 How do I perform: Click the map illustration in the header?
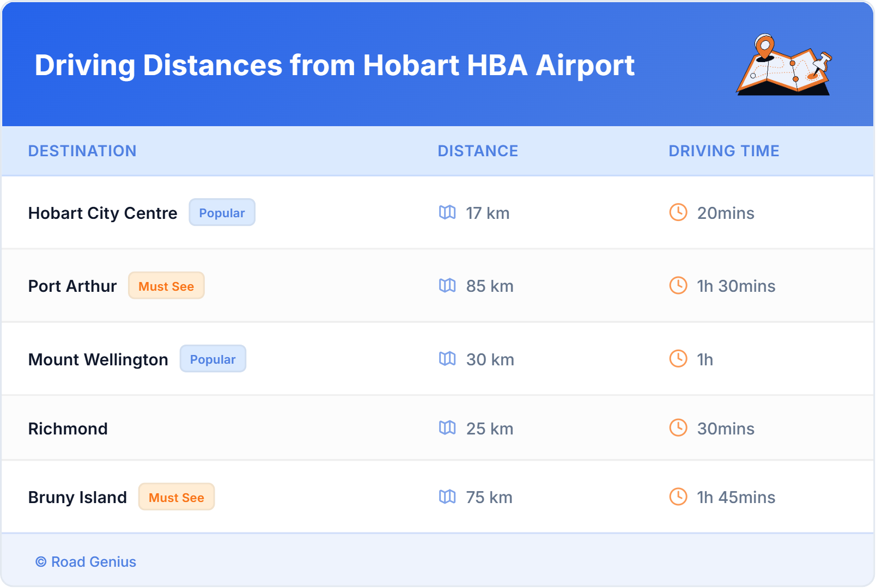[x=784, y=65]
